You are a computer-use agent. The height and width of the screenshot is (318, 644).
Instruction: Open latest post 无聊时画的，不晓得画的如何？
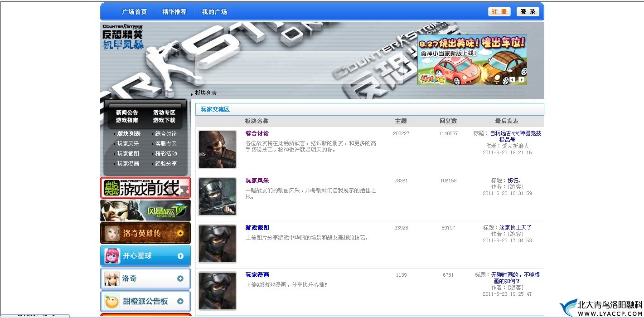[x=515, y=278]
